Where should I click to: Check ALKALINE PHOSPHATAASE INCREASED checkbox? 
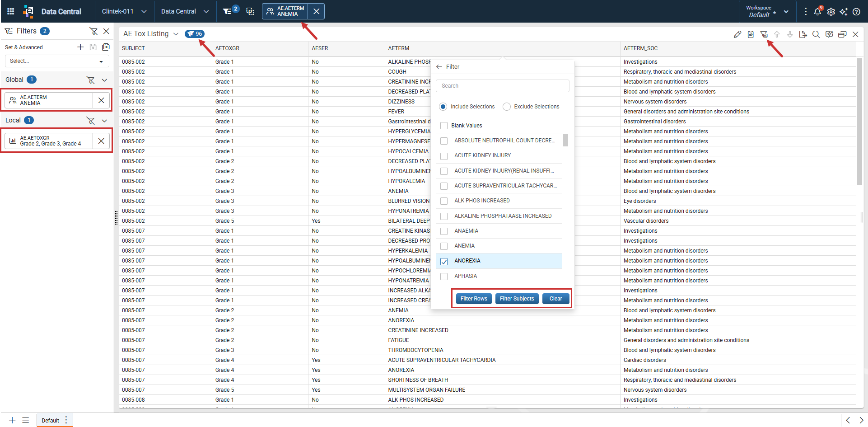click(x=444, y=216)
